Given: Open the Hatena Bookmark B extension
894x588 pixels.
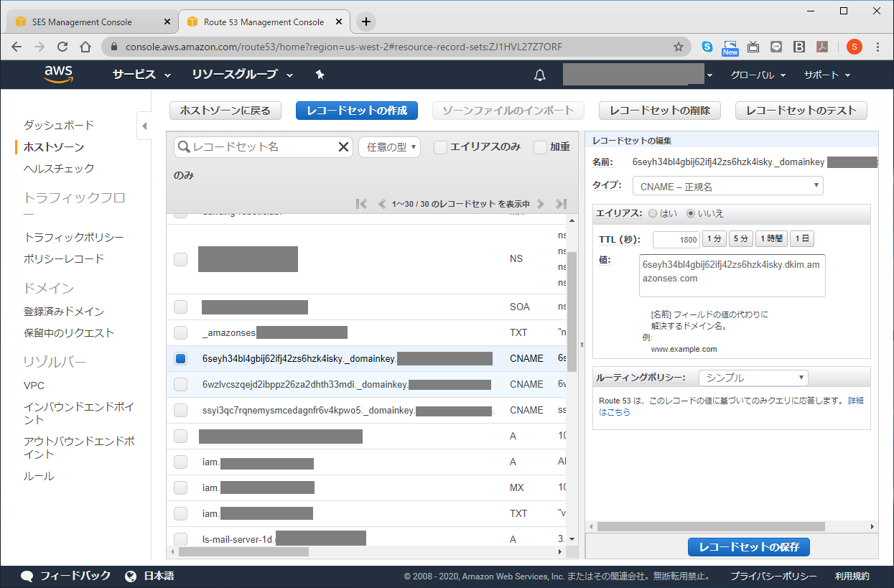Looking at the screenshot, I should click(x=798, y=47).
